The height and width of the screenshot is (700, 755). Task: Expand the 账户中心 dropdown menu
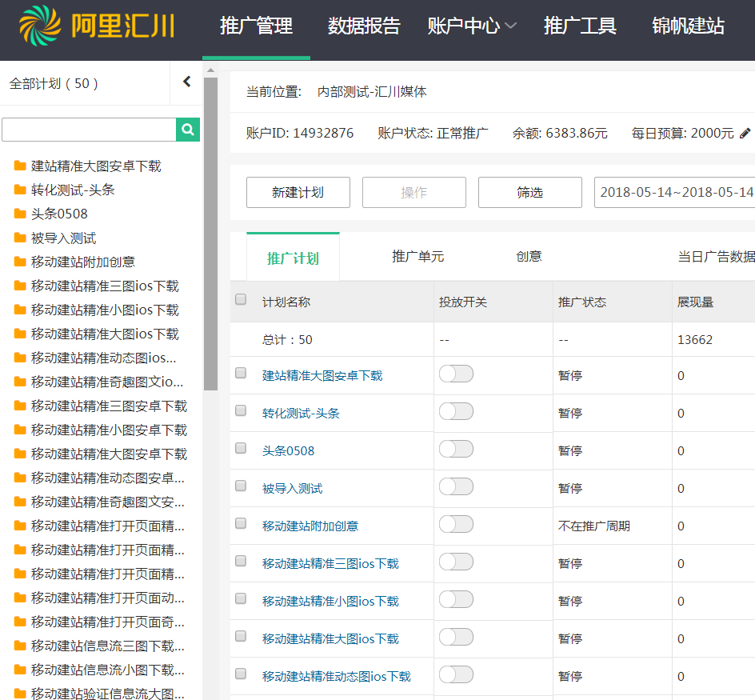[x=472, y=26]
